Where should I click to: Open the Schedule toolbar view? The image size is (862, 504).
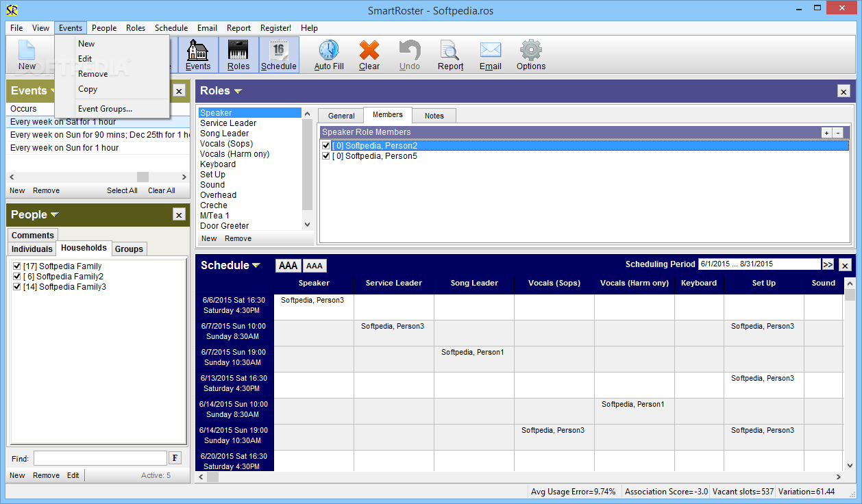tap(279, 55)
